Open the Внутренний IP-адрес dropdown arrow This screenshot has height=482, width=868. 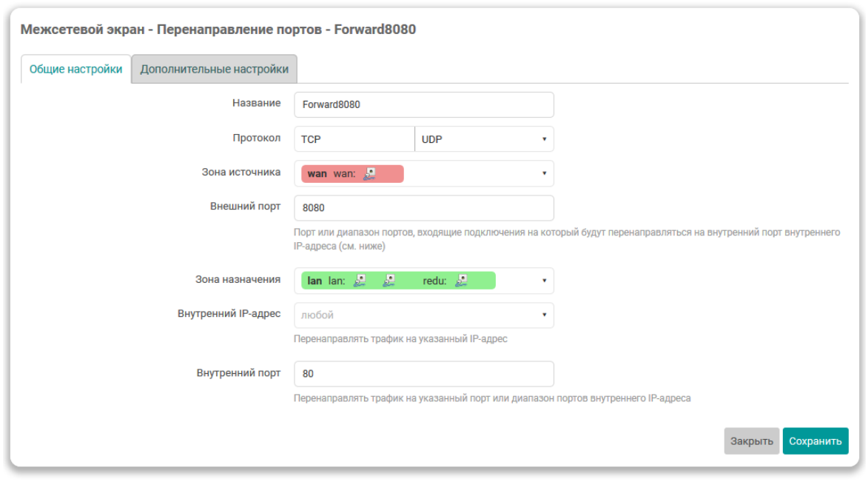(x=544, y=315)
